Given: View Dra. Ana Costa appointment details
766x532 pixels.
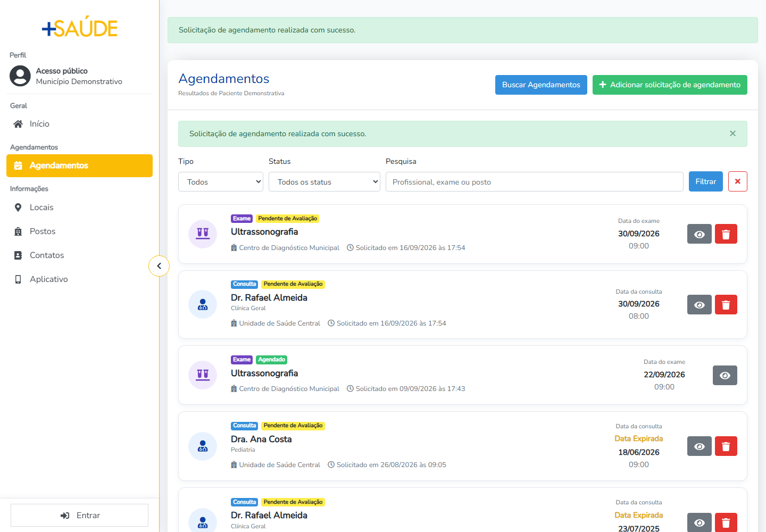Looking at the screenshot, I should [700, 446].
